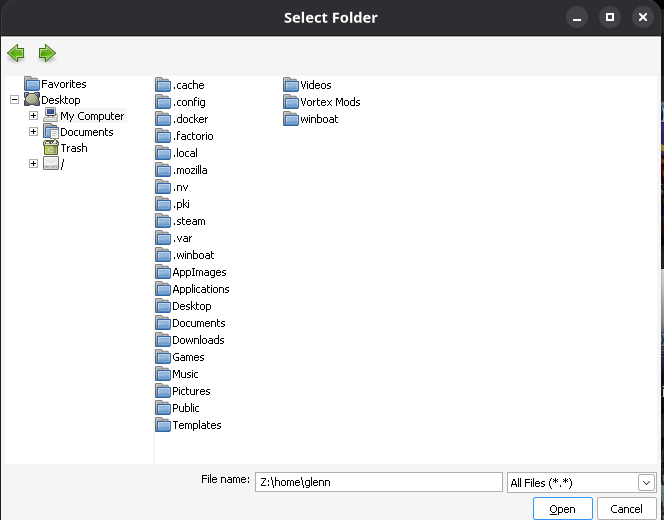Screen dimensions: 664x520
Task: Click the File name input field
Action: coord(377,482)
